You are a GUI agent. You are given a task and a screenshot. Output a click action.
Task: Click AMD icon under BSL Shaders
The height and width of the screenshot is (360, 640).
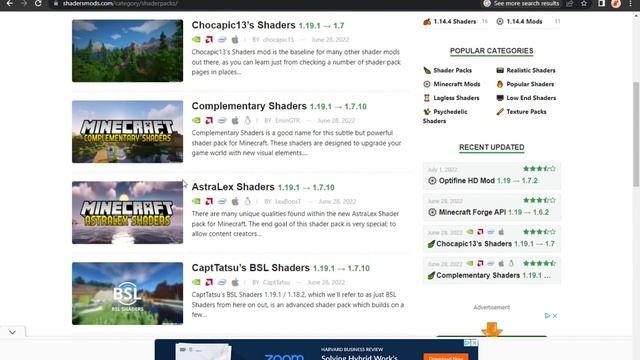click(x=209, y=282)
